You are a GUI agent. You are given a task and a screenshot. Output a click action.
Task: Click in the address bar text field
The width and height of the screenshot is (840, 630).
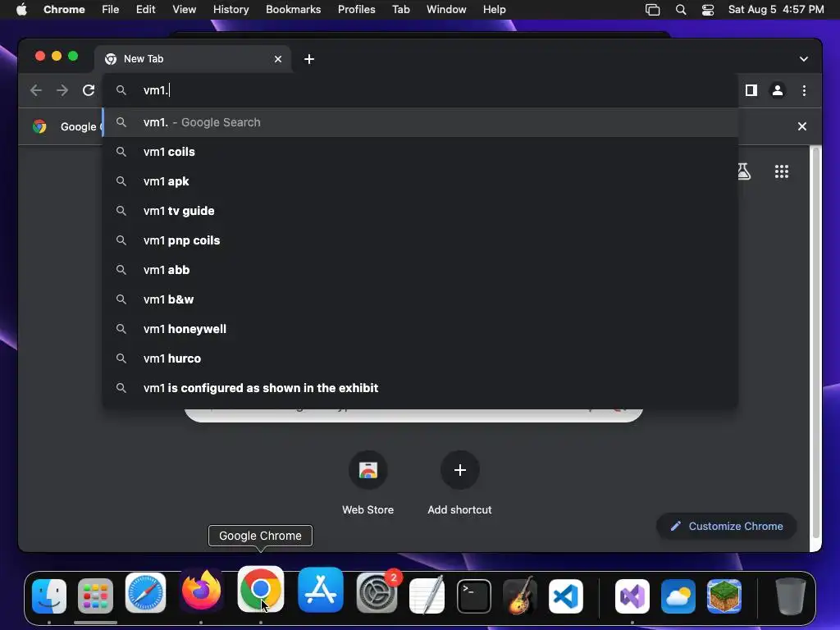[x=421, y=90]
